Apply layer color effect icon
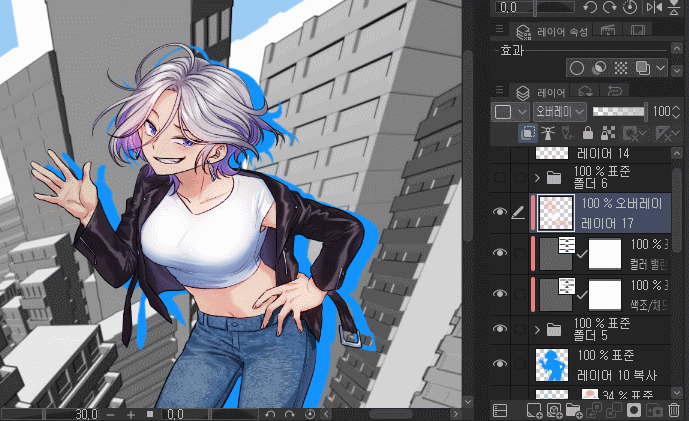This screenshot has width=689, height=421. tap(642, 68)
